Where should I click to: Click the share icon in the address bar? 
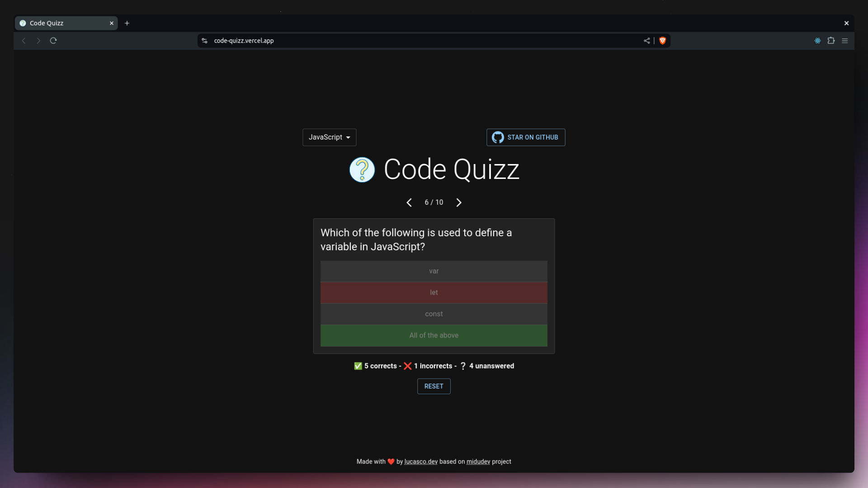(647, 41)
